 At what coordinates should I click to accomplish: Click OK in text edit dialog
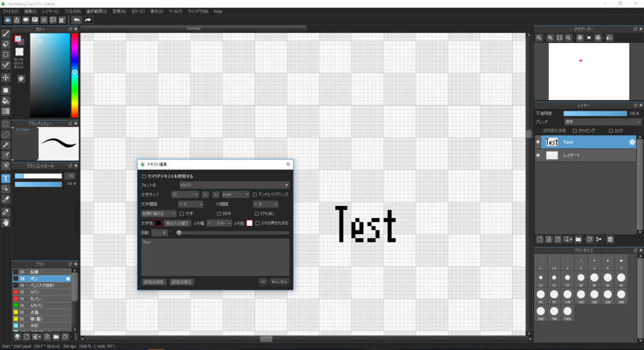[263, 282]
